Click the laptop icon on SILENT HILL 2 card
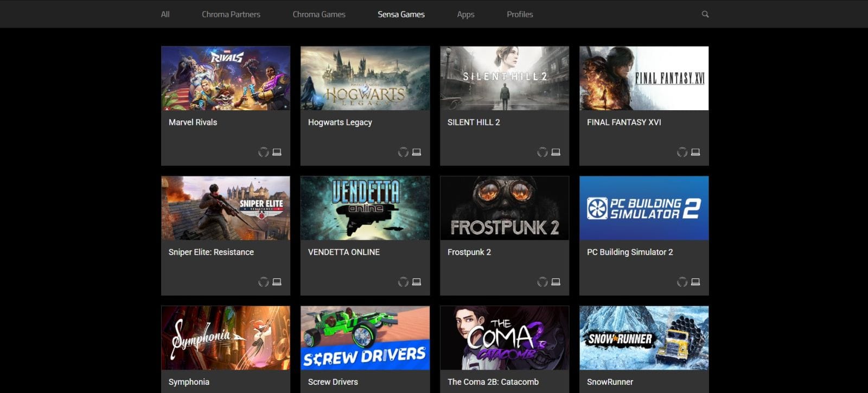The height and width of the screenshot is (393, 868). click(556, 152)
